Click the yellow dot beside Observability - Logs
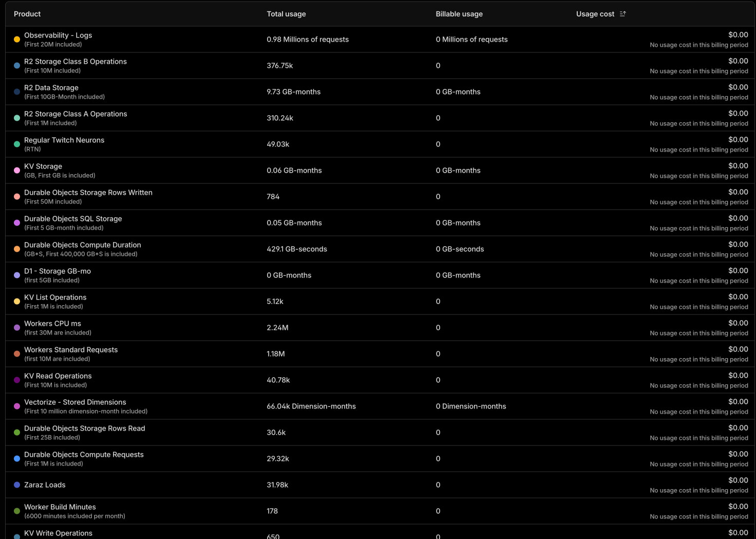756x539 pixels. click(17, 39)
